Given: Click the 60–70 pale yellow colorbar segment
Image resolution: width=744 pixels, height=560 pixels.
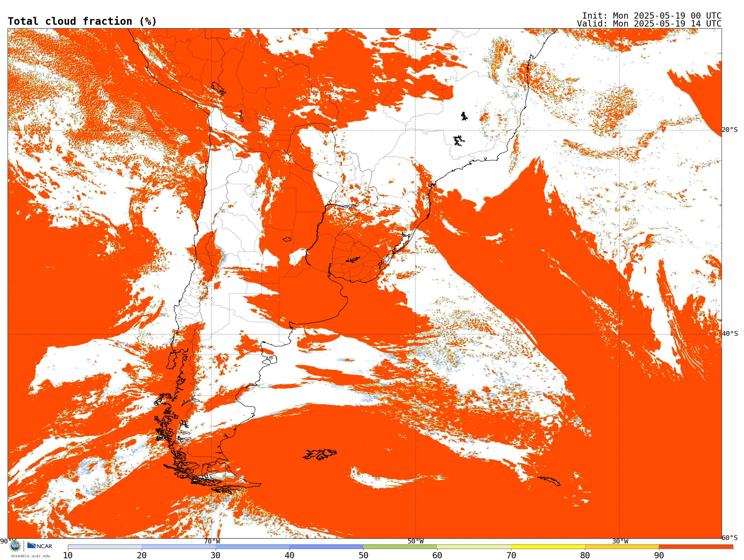Looking at the screenshot, I should tap(474, 547).
